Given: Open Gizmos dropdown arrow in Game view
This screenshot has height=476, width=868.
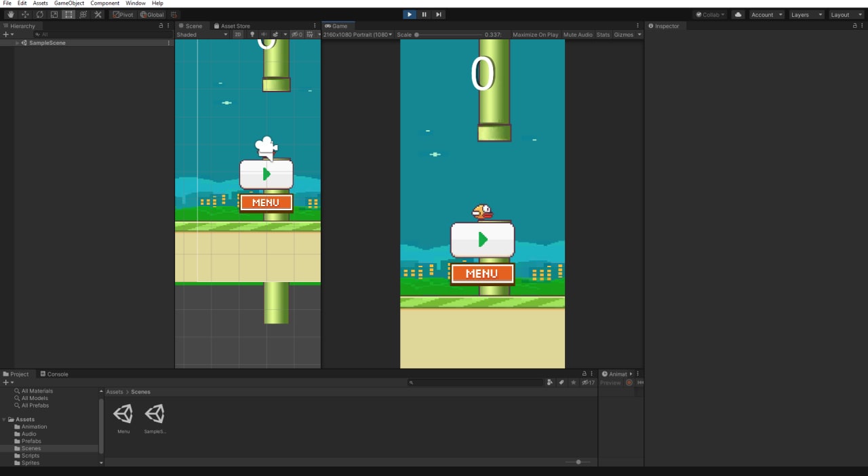Looking at the screenshot, I should (639, 35).
